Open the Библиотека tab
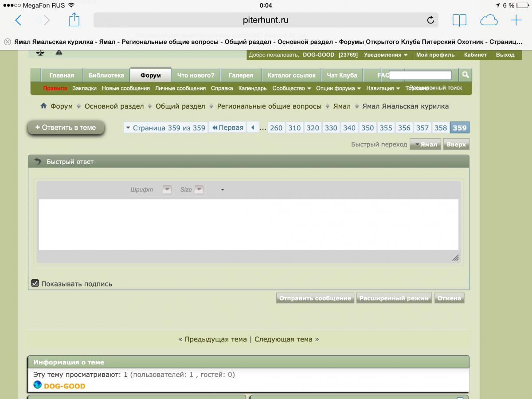Image resolution: width=532 pixels, height=399 pixels. click(106, 75)
